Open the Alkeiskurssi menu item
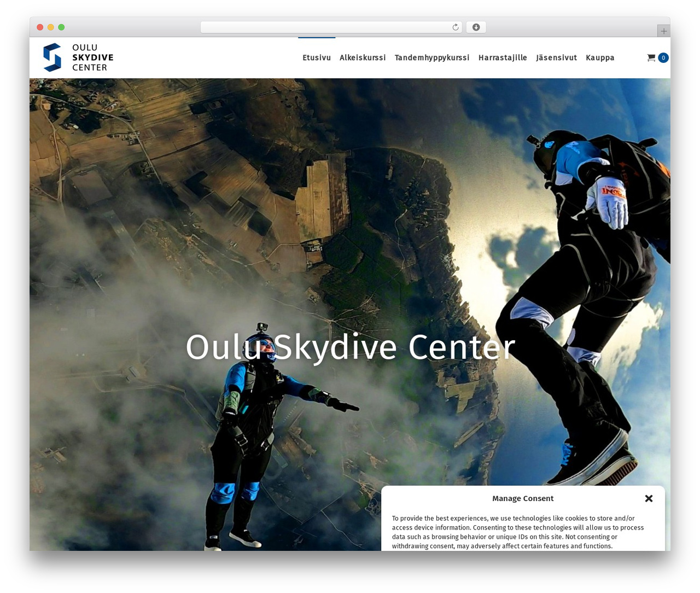The width and height of the screenshot is (700, 593). tap(363, 57)
